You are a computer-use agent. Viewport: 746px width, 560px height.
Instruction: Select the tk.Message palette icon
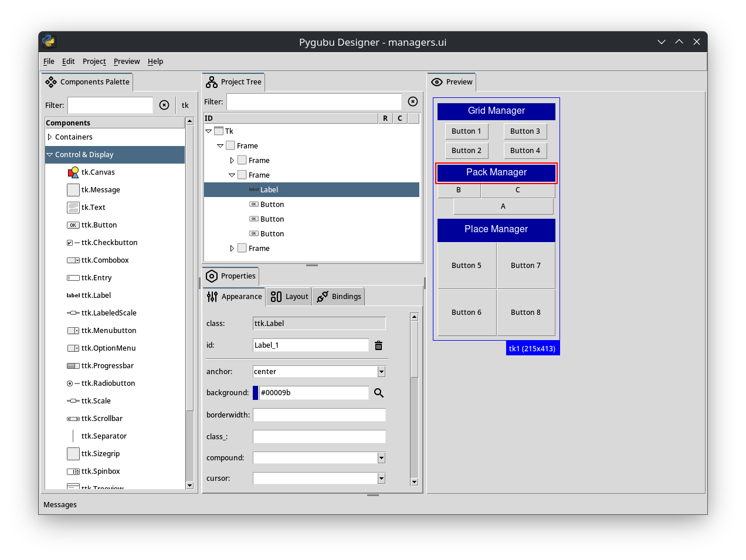coord(73,190)
